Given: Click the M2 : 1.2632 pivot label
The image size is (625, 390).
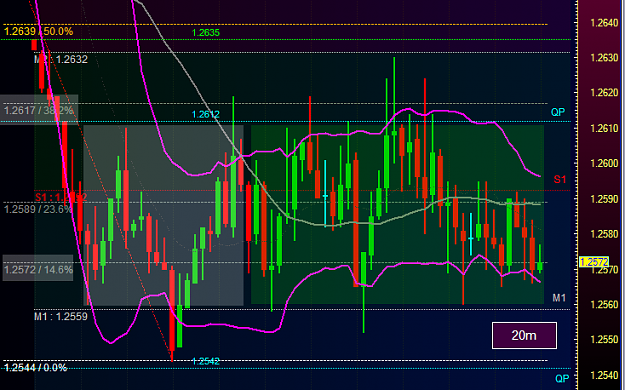Looking at the screenshot, I should click(x=61, y=59).
